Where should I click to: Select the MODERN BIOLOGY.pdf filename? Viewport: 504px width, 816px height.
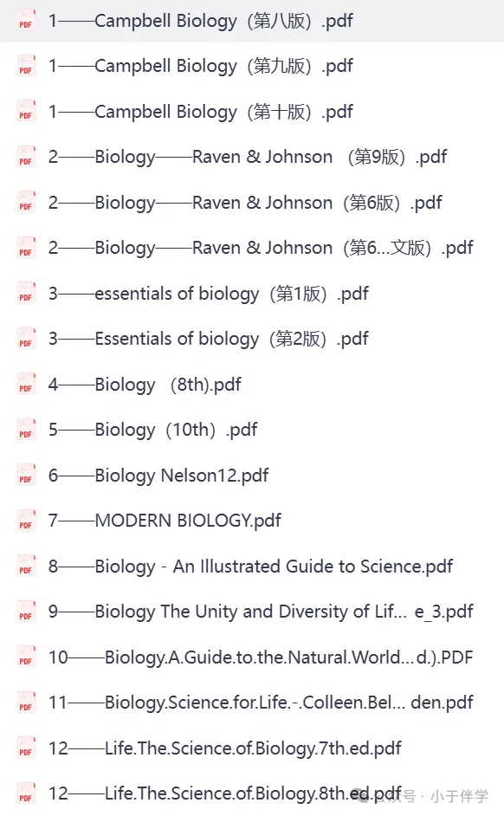(x=188, y=521)
